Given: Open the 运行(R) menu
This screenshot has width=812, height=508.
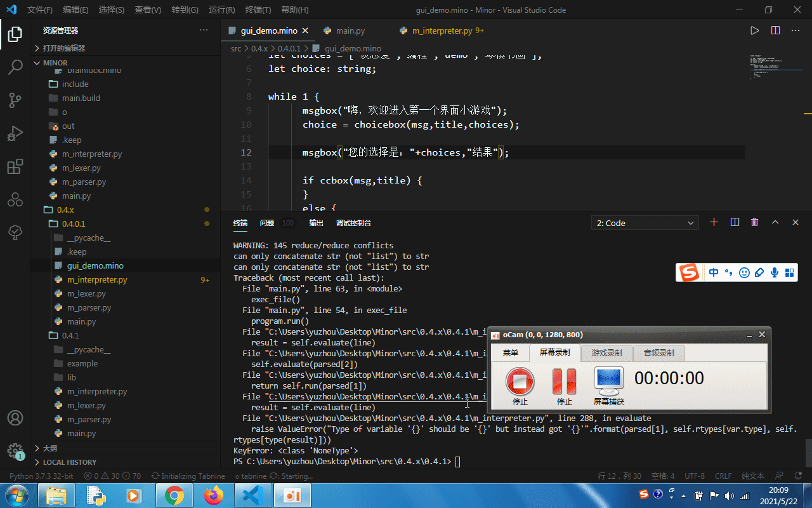Looking at the screenshot, I should 221,10.
